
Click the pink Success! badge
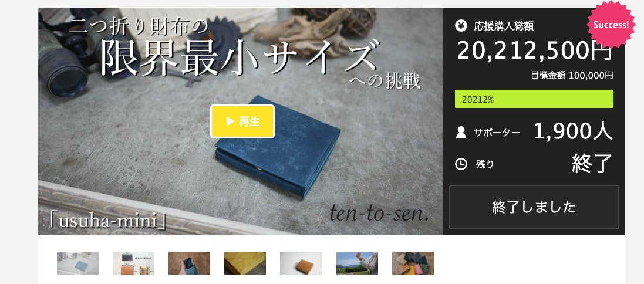(611, 24)
